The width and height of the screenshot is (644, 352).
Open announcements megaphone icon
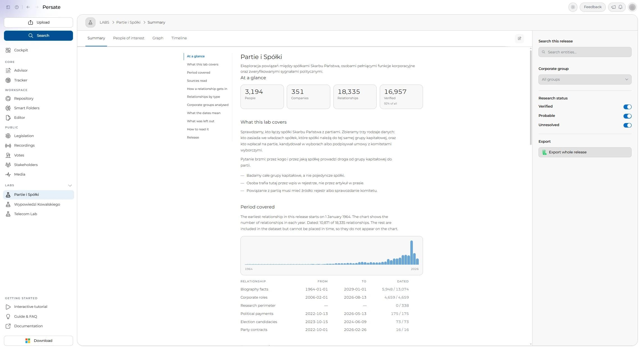coord(613,7)
